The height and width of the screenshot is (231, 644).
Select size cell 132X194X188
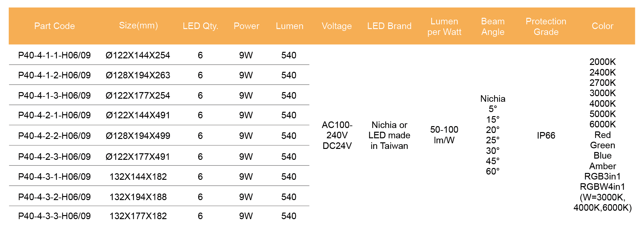138,197
